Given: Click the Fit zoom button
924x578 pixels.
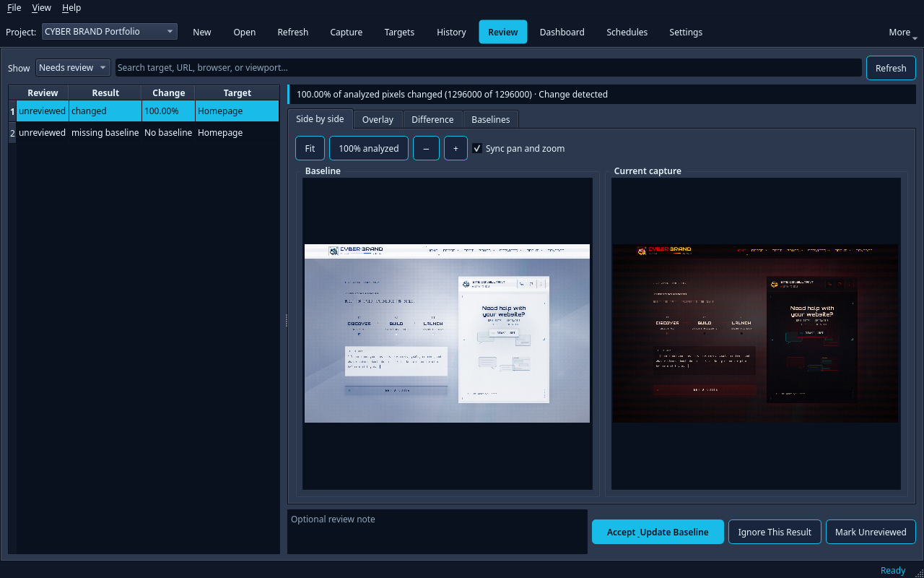Looking at the screenshot, I should pos(310,148).
